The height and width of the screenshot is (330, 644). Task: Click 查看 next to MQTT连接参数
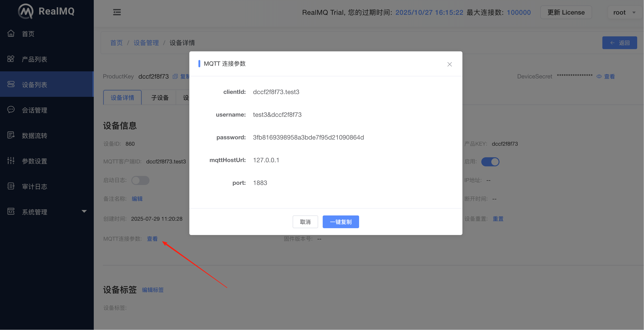tap(152, 239)
